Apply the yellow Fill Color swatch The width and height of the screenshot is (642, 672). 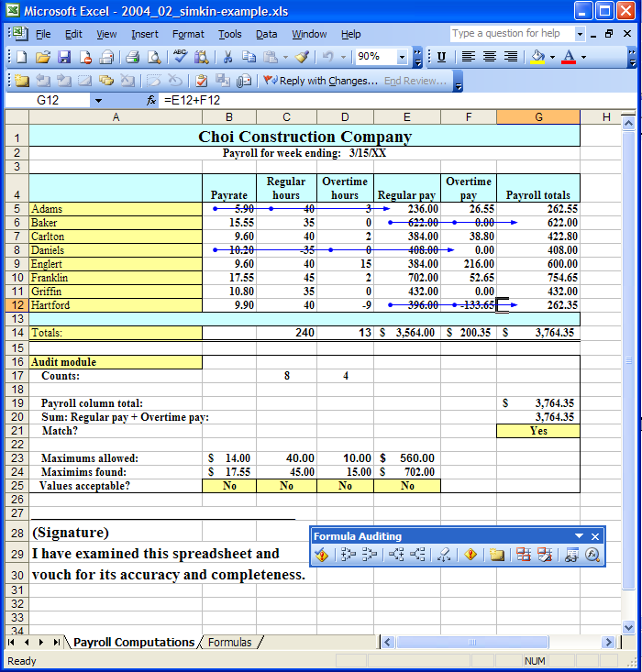pos(537,57)
